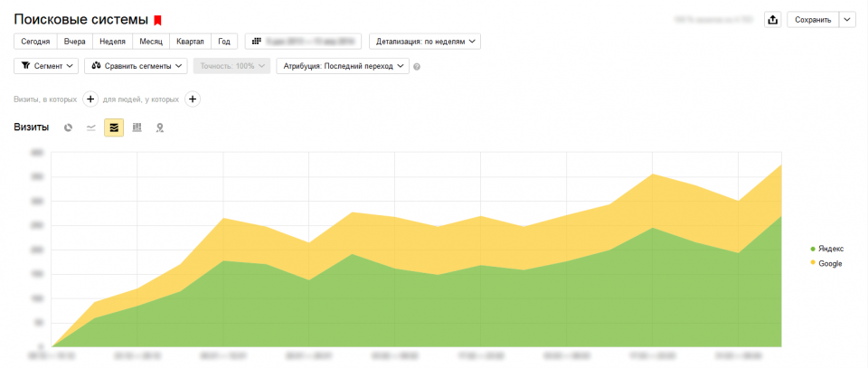Click the Визиты metric label
The height and width of the screenshot is (368, 868).
32,127
